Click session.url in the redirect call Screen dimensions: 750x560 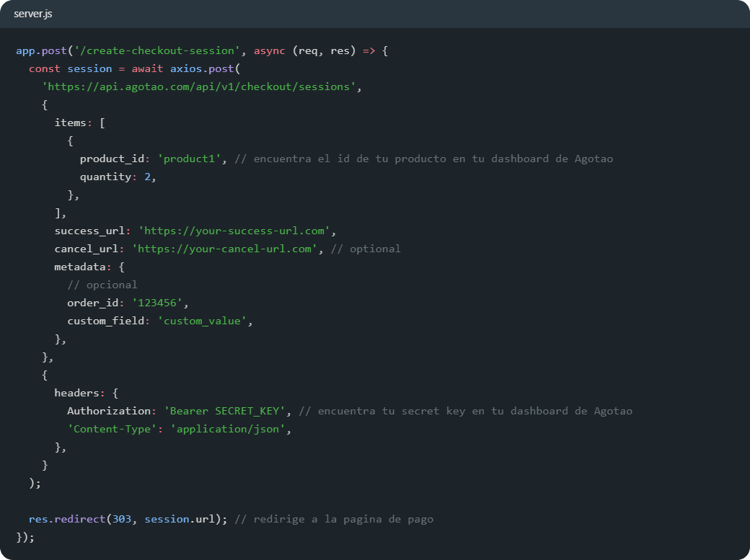(x=180, y=520)
